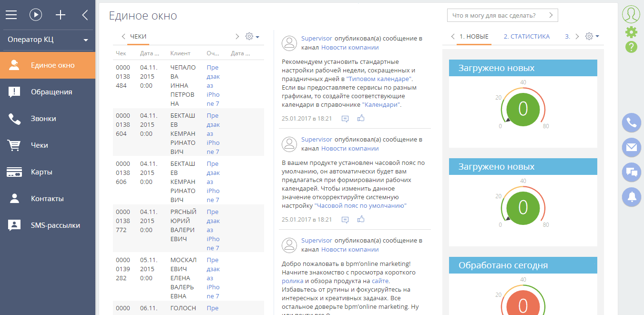Click previous arrow left of ЧЕКИ tab
This screenshot has width=644, height=315.
point(123,37)
